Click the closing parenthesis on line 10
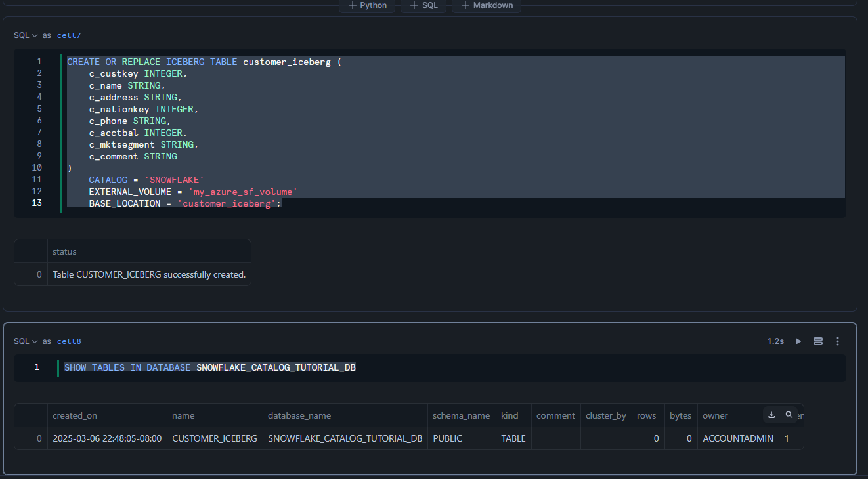868x479 pixels. 70,168
